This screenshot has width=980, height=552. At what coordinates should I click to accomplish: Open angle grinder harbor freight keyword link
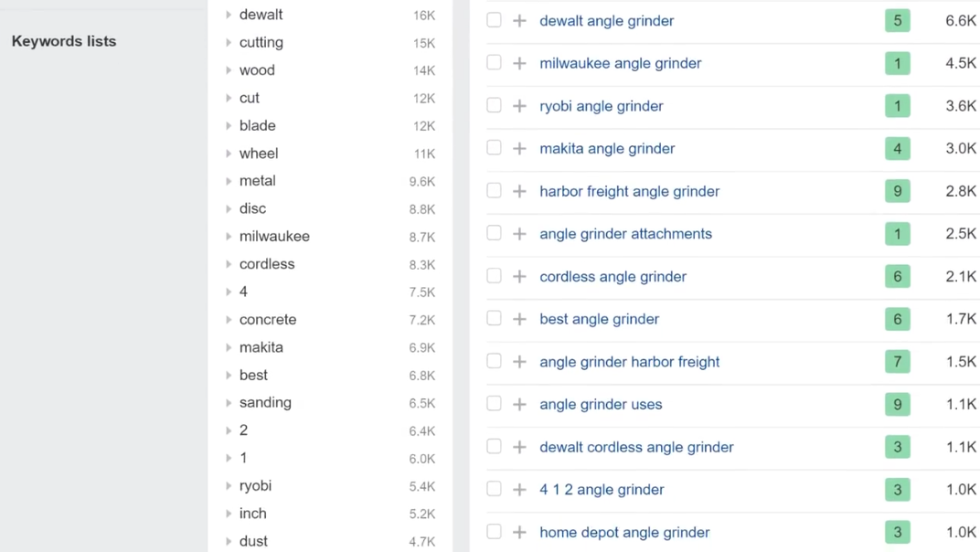click(x=629, y=362)
